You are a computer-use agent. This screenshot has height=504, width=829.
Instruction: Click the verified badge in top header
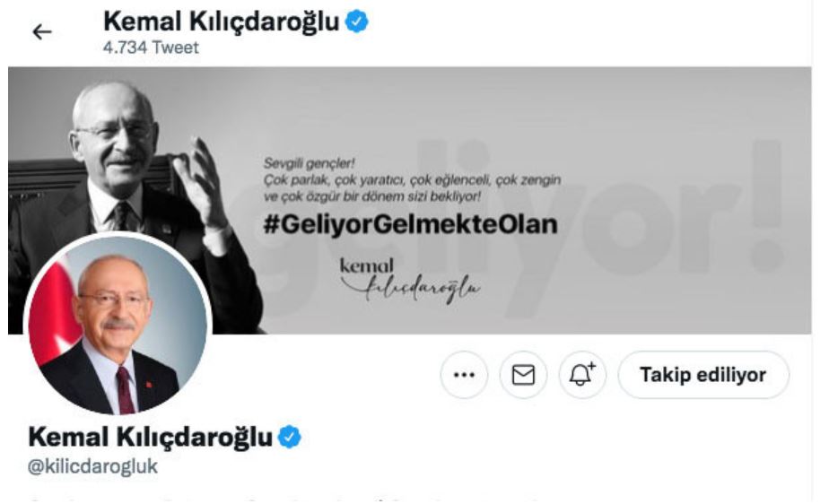[x=356, y=22]
